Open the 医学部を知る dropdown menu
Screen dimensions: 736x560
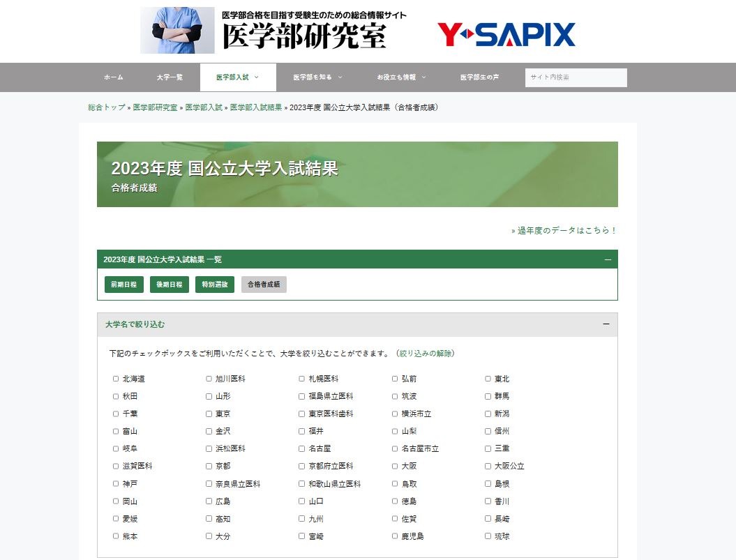point(318,77)
